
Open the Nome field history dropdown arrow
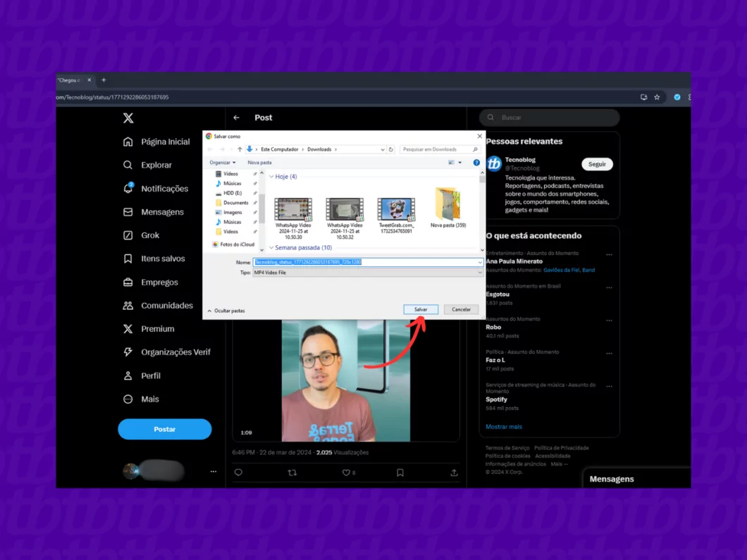click(x=480, y=262)
